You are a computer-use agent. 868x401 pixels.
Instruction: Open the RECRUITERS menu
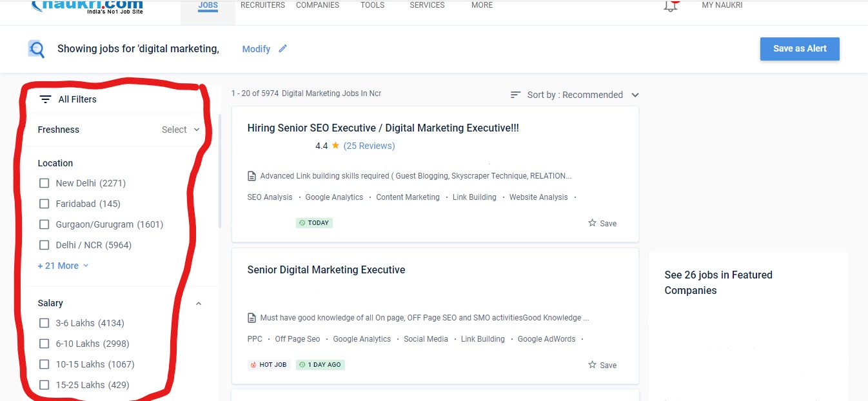tap(262, 5)
